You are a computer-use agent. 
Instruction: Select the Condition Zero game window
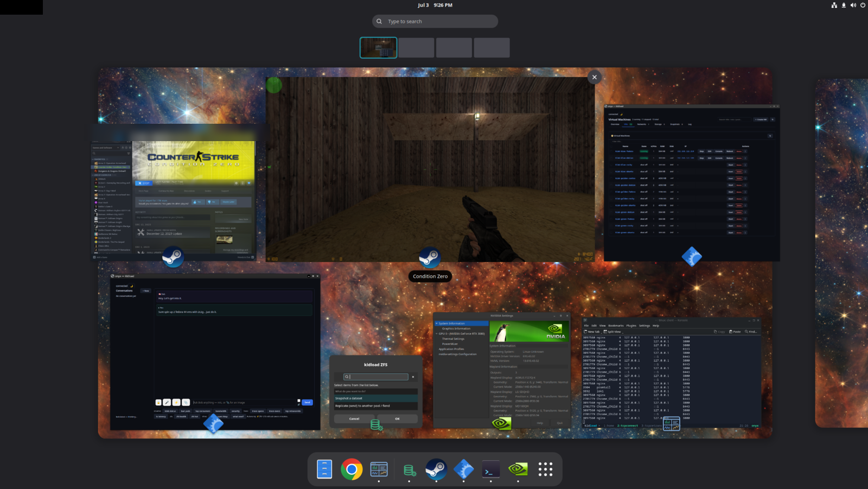430,169
